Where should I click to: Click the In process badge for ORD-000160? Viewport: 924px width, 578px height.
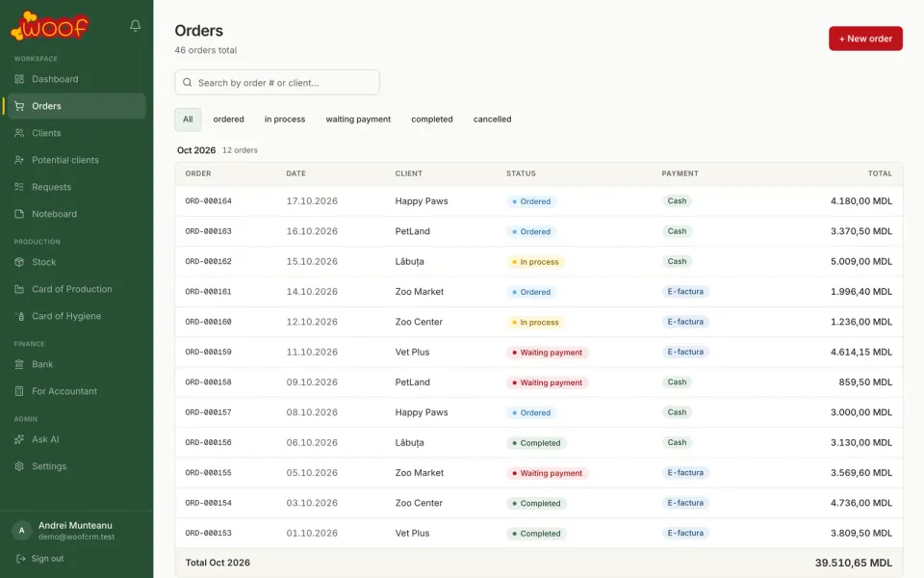(535, 322)
